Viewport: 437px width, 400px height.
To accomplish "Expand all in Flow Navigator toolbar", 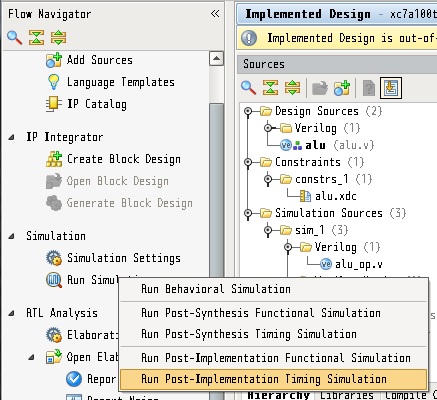I will click(x=58, y=37).
